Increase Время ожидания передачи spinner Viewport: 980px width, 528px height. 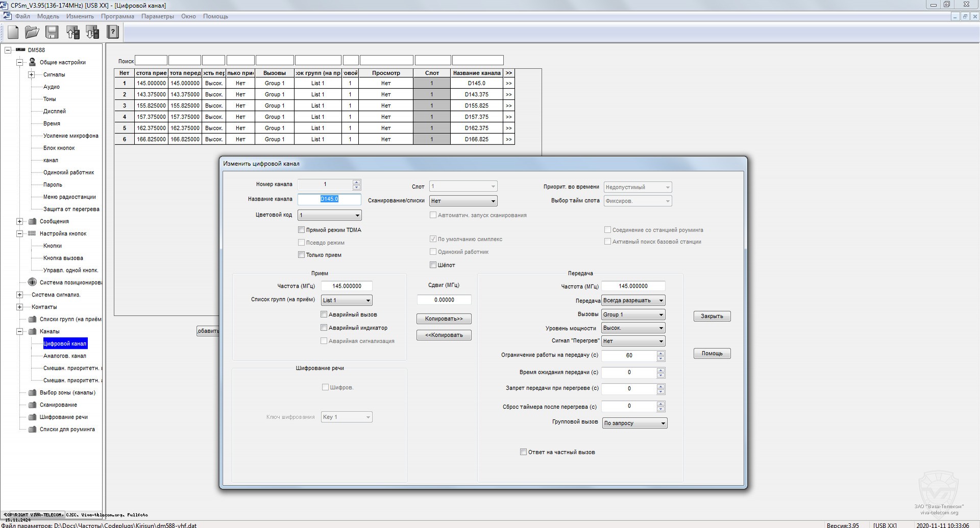[x=661, y=370]
